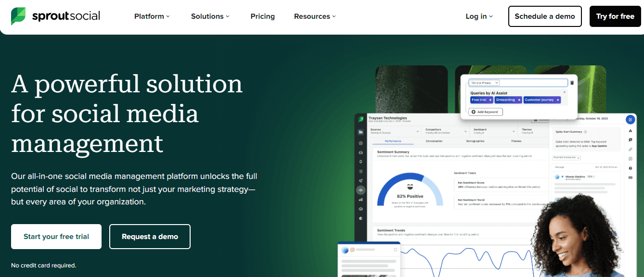Click the link icon on the right rail

tap(630, 149)
